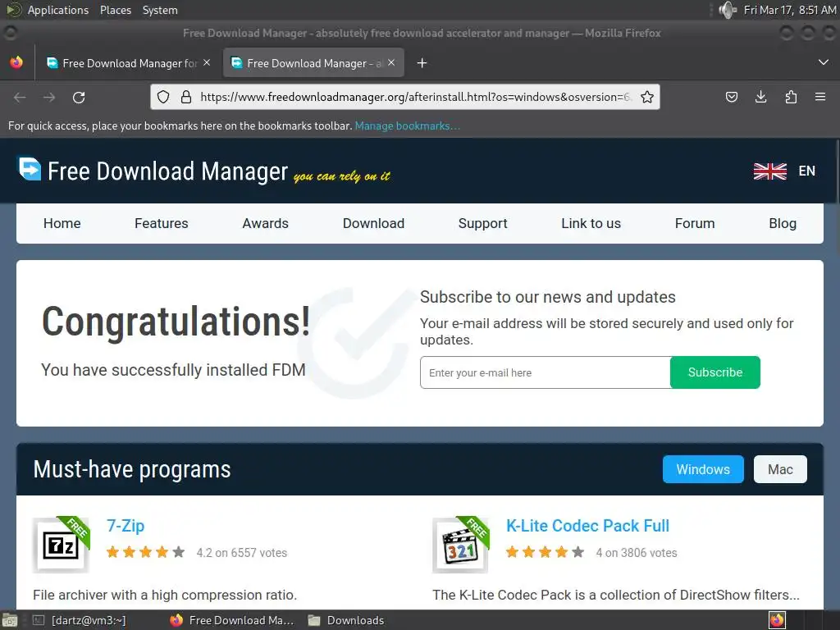Click the padlock site security icon
The height and width of the screenshot is (630, 840).
(186, 97)
